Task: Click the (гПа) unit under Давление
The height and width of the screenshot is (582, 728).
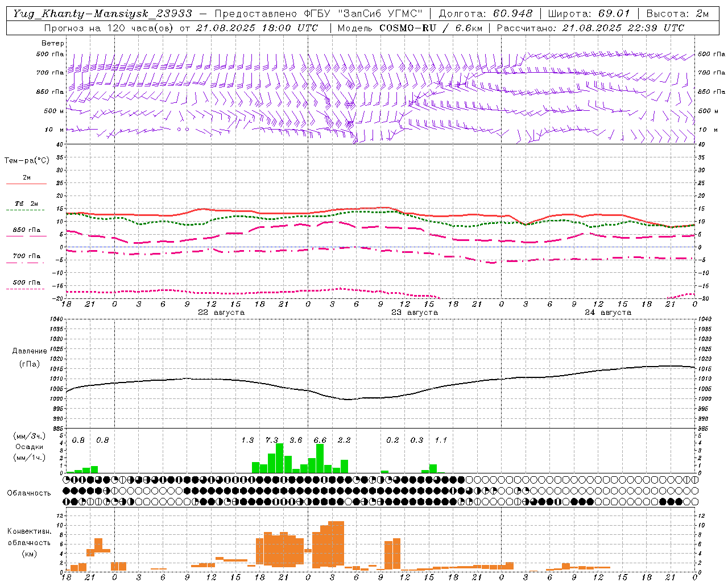Action: click(30, 364)
